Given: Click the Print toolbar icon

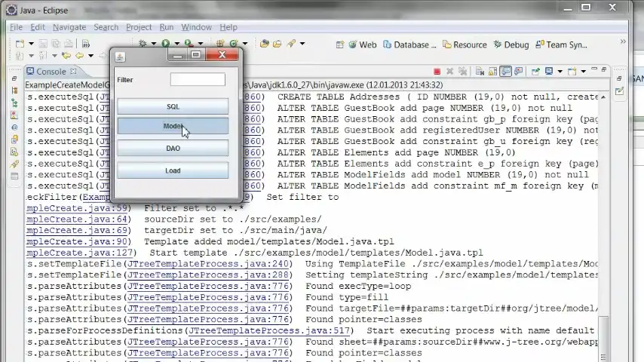Looking at the screenshot, I should pos(69,44).
